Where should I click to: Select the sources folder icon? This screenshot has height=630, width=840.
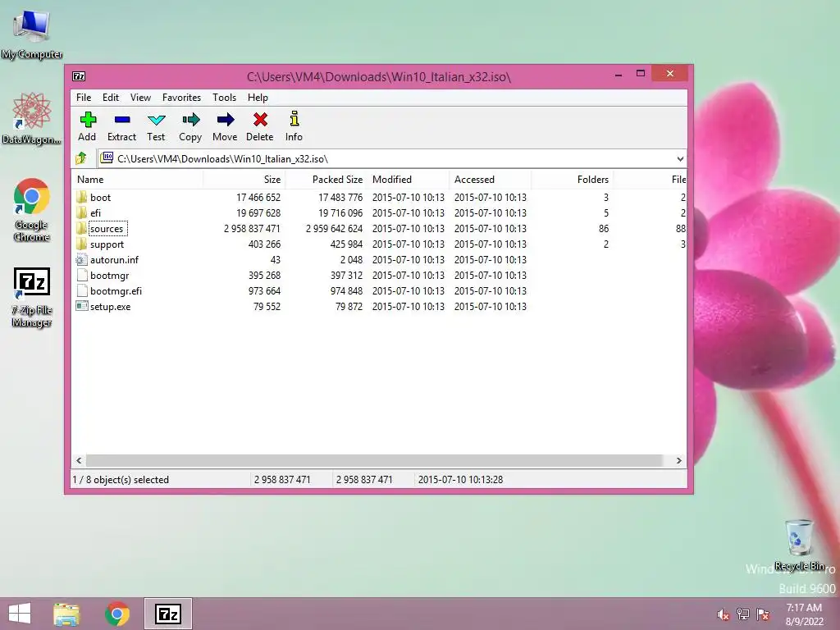(x=81, y=228)
